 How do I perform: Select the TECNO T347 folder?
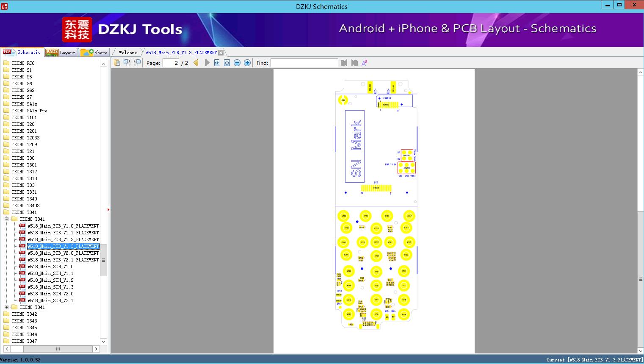(x=24, y=341)
